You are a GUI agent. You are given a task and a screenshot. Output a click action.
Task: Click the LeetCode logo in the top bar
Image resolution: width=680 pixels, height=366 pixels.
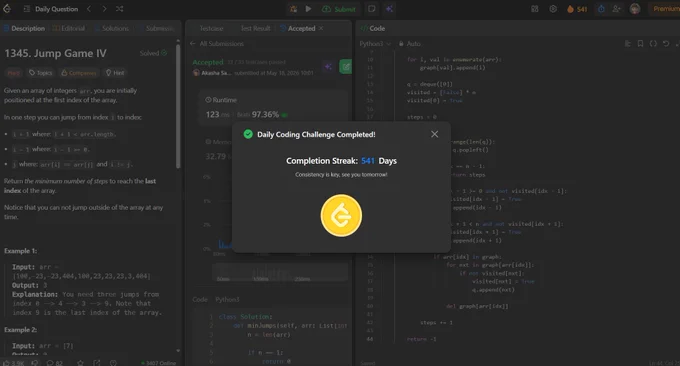pos(7,9)
